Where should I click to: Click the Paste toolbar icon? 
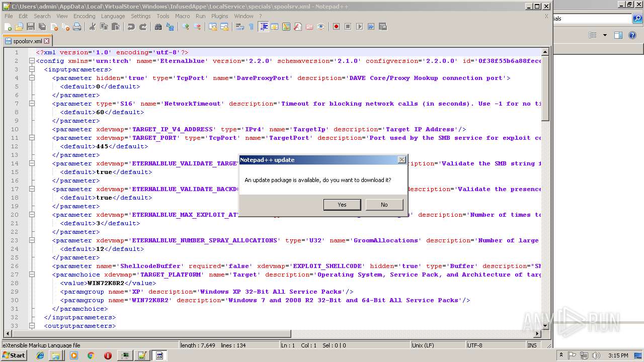[x=116, y=27]
